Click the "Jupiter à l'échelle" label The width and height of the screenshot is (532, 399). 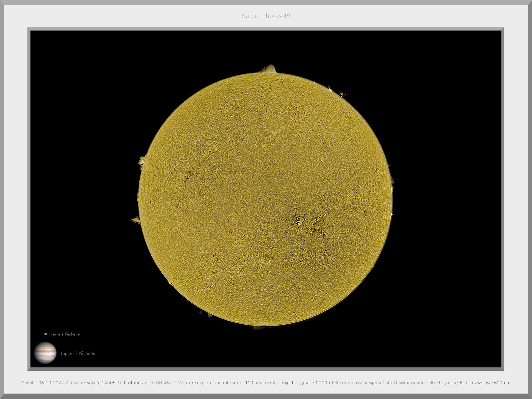click(x=78, y=353)
